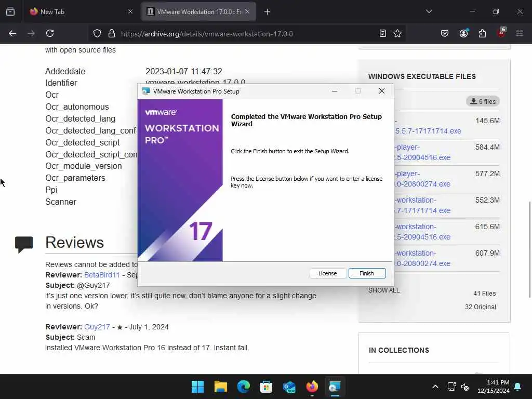532x399 pixels.
Task: Click the site padlock security icon
Action: [111, 33]
